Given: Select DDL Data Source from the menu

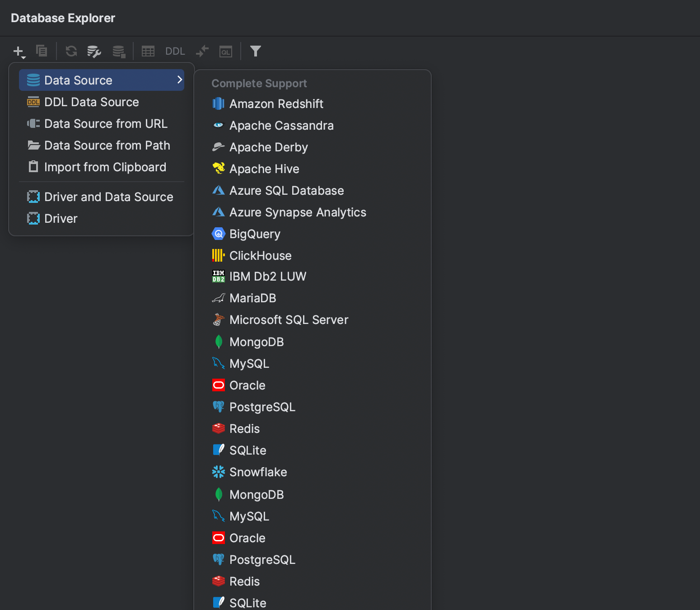Looking at the screenshot, I should click(x=91, y=102).
